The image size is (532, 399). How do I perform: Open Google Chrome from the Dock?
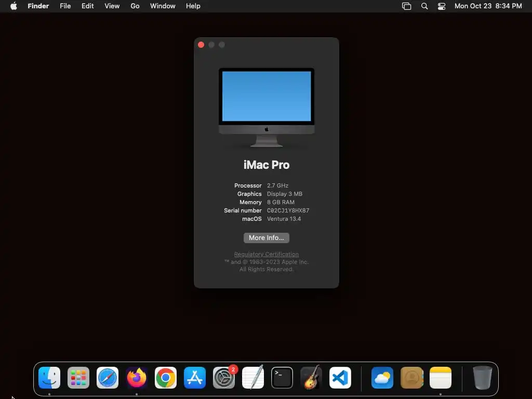166,378
